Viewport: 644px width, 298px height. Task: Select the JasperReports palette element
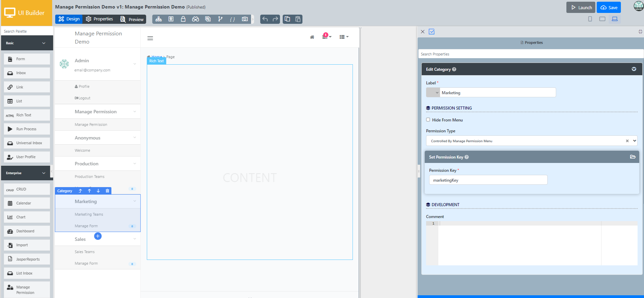point(27,259)
